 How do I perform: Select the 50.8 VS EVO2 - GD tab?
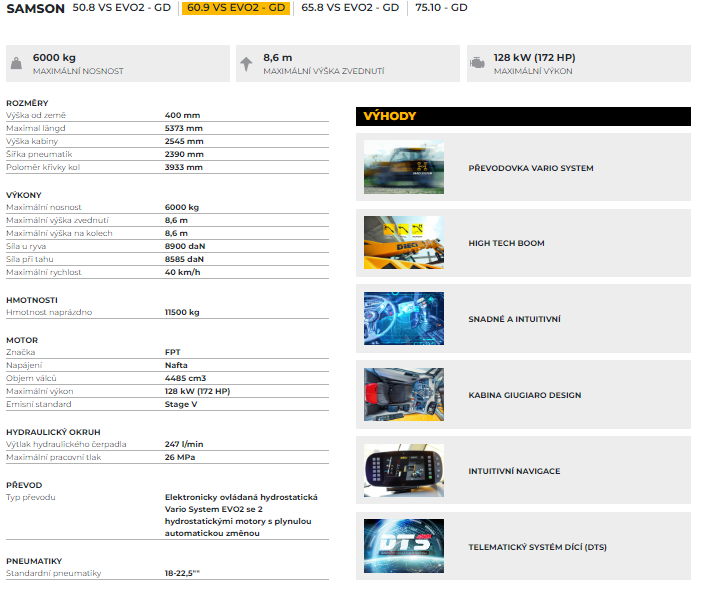point(122,8)
